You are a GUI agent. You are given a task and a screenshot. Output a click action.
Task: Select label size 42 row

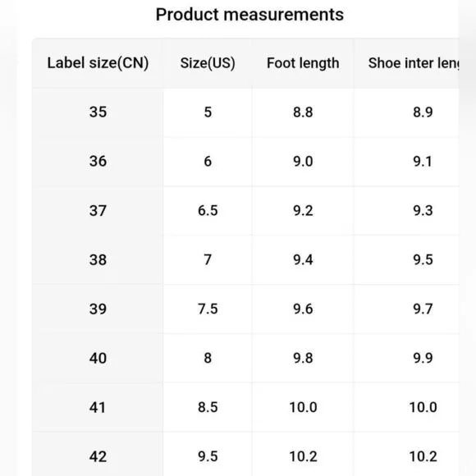point(245,454)
